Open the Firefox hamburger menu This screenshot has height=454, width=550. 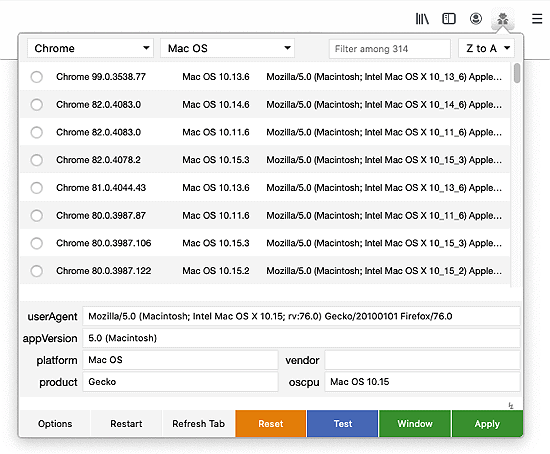(537, 19)
